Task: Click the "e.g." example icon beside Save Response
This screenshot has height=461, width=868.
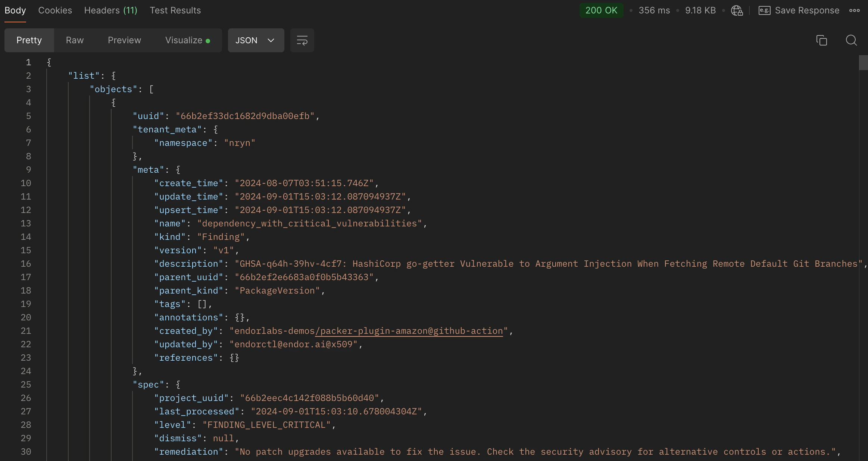Action: click(764, 10)
